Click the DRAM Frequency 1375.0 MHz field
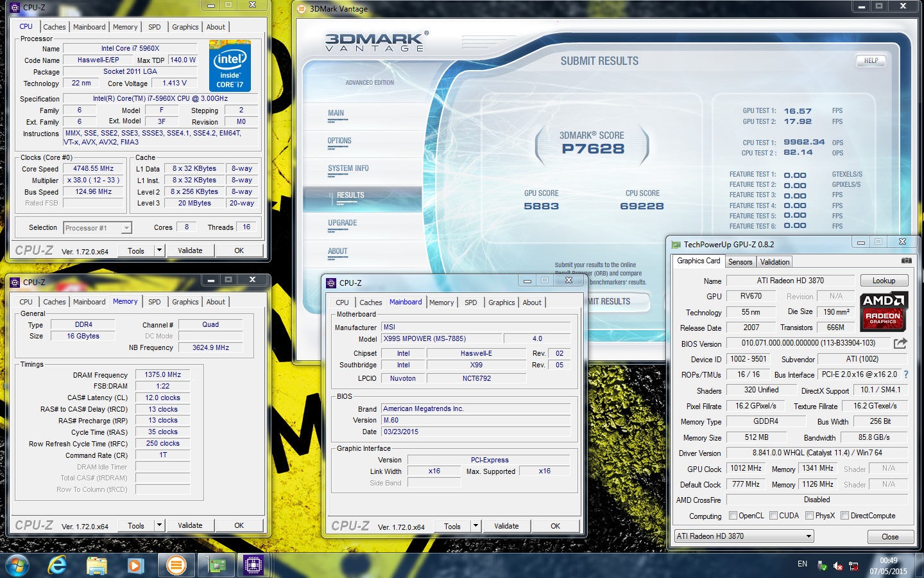924x578 pixels. pos(163,374)
